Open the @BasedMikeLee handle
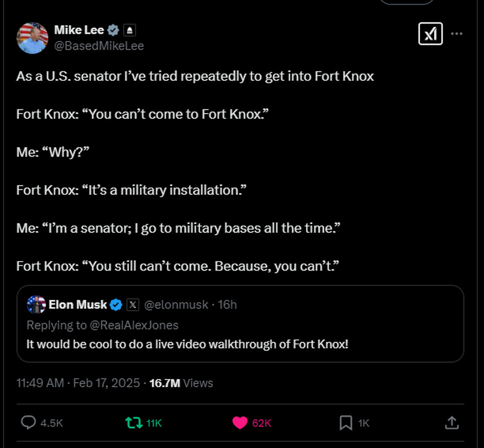 (99, 45)
